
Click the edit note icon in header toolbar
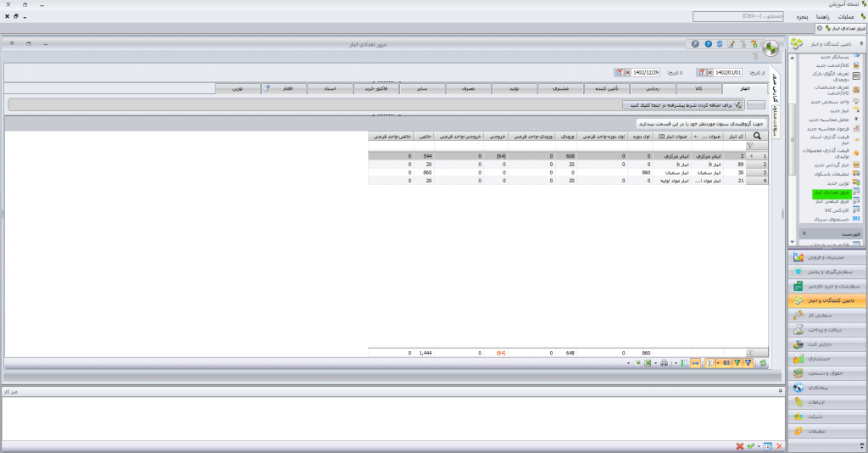(731, 44)
